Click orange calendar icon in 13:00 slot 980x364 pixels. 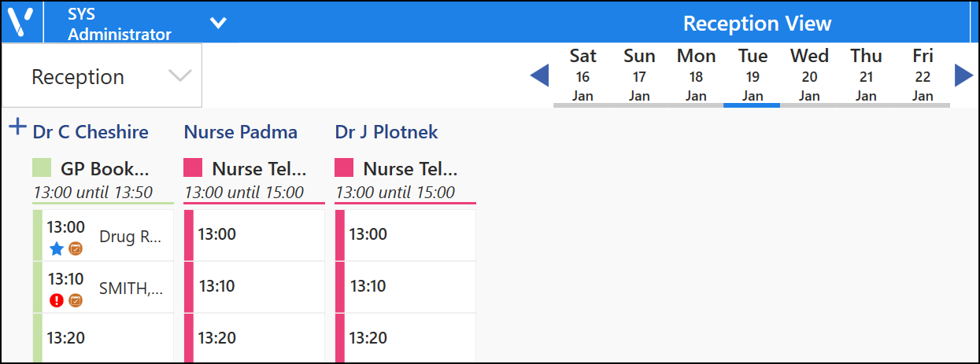(76, 249)
